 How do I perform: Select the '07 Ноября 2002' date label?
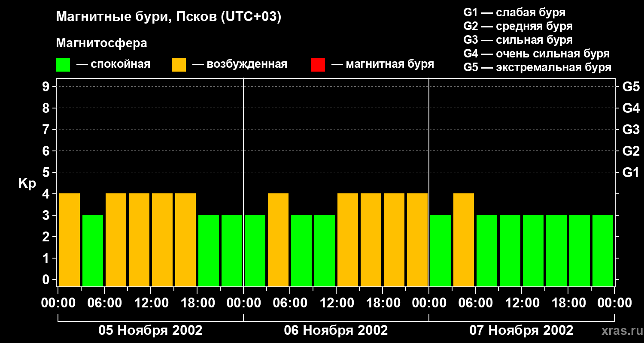coord(521,331)
